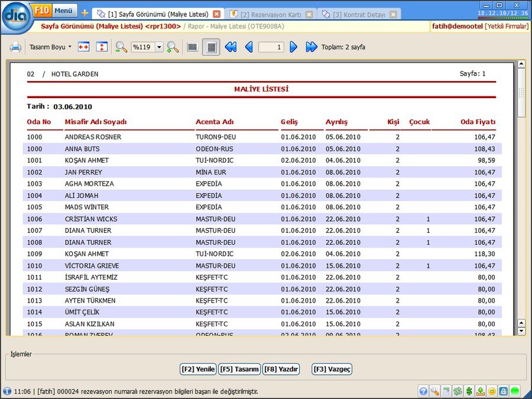This screenshot has width=532, height=399.
Task: Click the report scrollbar up arrow at top
Action: [521, 63]
